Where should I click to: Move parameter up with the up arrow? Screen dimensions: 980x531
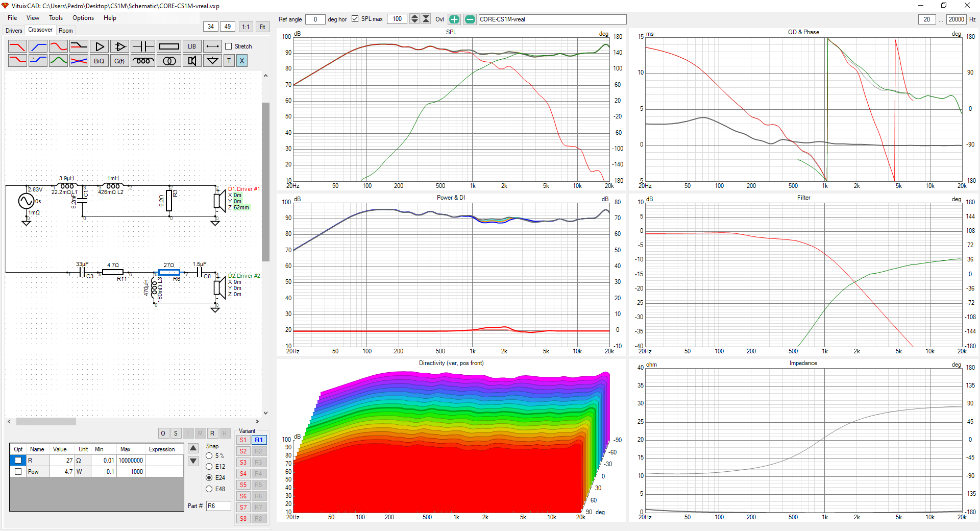(193, 449)
